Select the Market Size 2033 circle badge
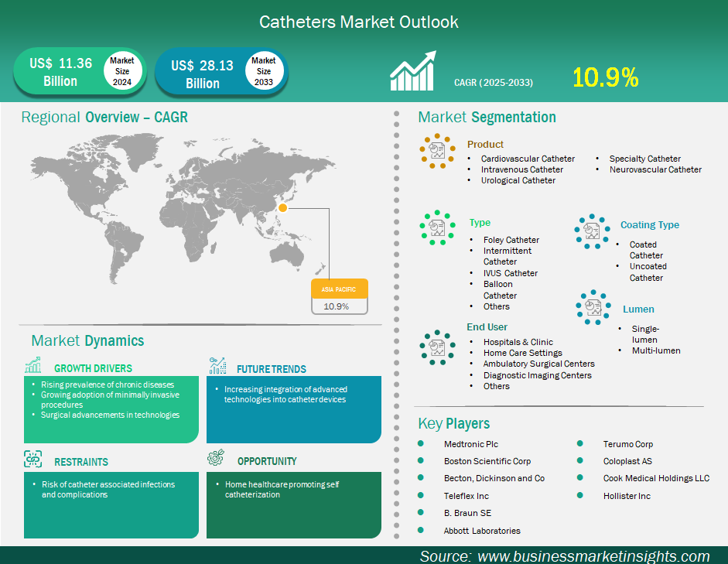 pos(264,71)
